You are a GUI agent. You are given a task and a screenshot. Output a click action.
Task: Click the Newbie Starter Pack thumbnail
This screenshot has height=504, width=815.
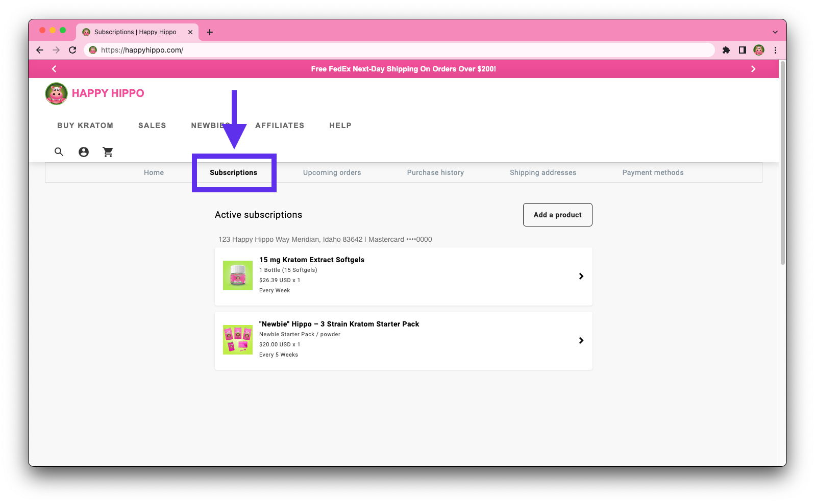pyautogui.click(x=238, y=340)
